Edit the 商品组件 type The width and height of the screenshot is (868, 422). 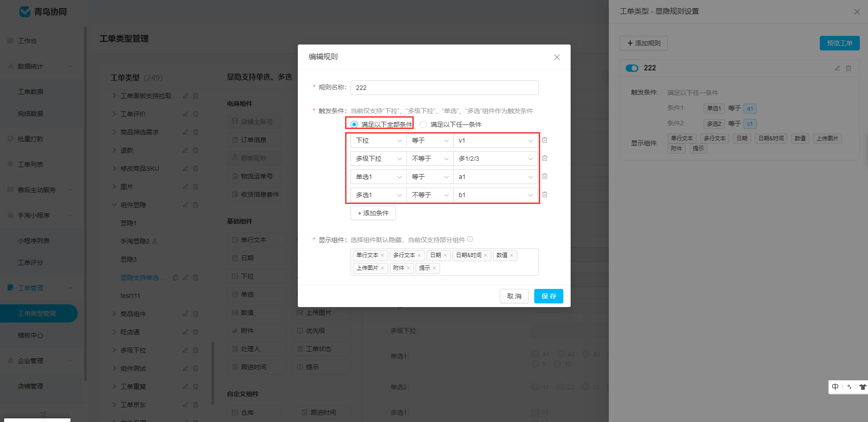pyautogui.click(x=186, y=314)
